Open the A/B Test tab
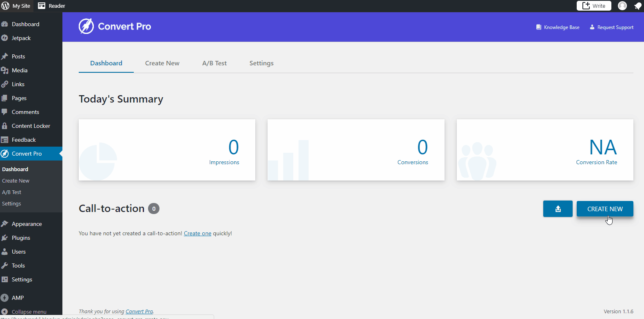The height and width of the screenshot is (319, 644). tap(215, 63)
